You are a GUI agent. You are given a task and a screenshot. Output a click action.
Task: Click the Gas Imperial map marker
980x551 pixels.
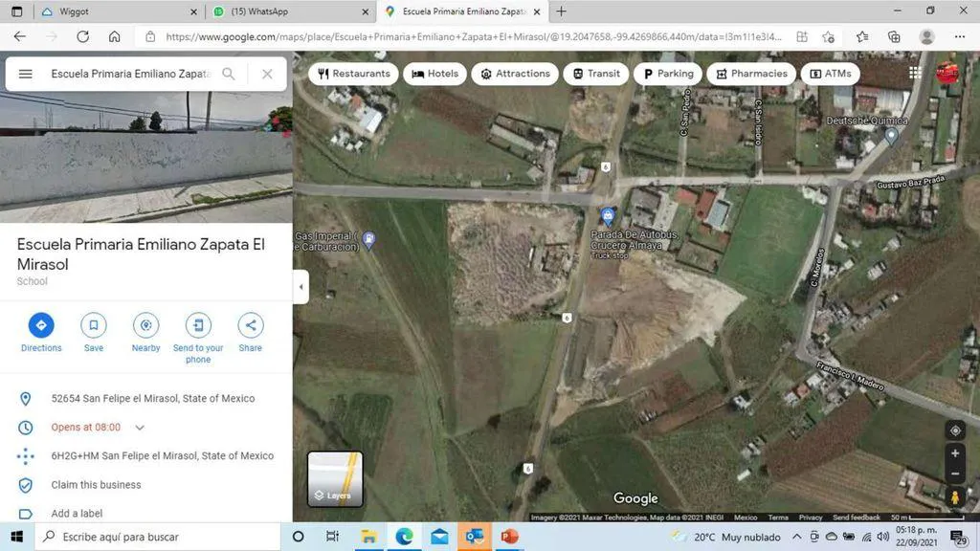(369, 239)
